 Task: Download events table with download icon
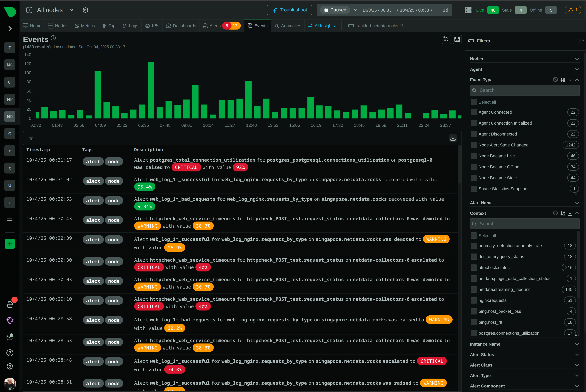pyautogui.click(x=453, y=138)
